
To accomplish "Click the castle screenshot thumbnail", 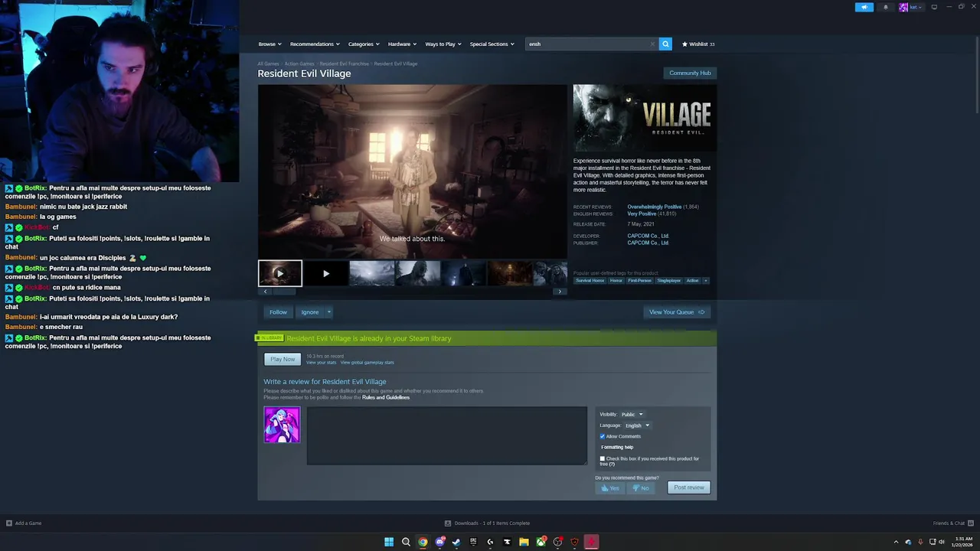I will point(372,273).
